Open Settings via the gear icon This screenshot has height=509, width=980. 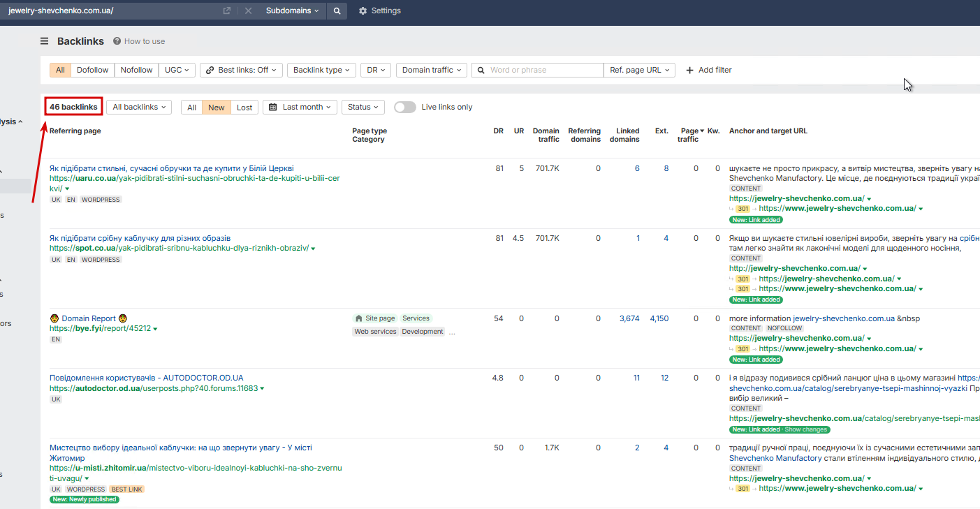click(x=363, y=11)
